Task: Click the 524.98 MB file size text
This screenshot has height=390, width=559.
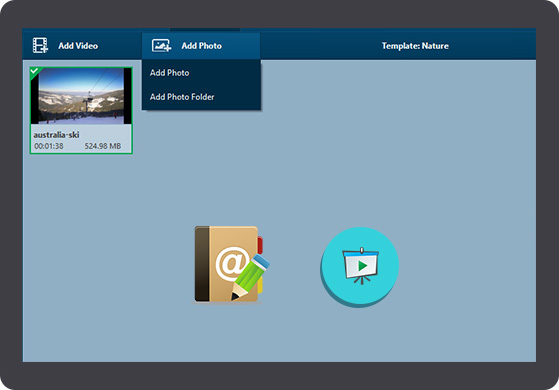Action: point(103,146)
